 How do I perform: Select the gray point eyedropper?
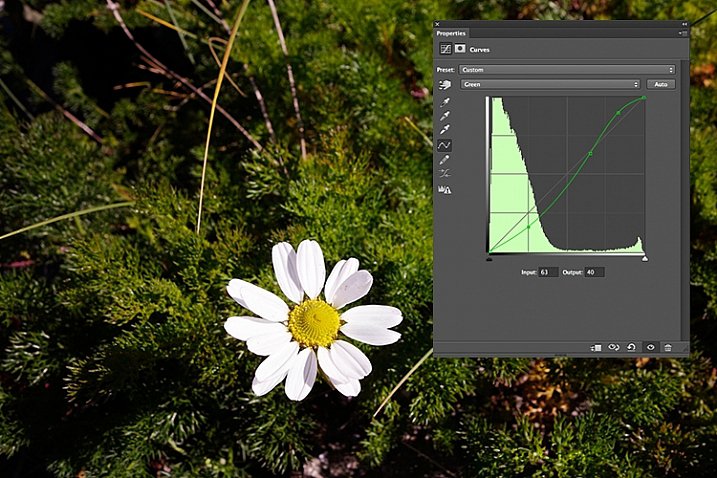click(445, 116)
